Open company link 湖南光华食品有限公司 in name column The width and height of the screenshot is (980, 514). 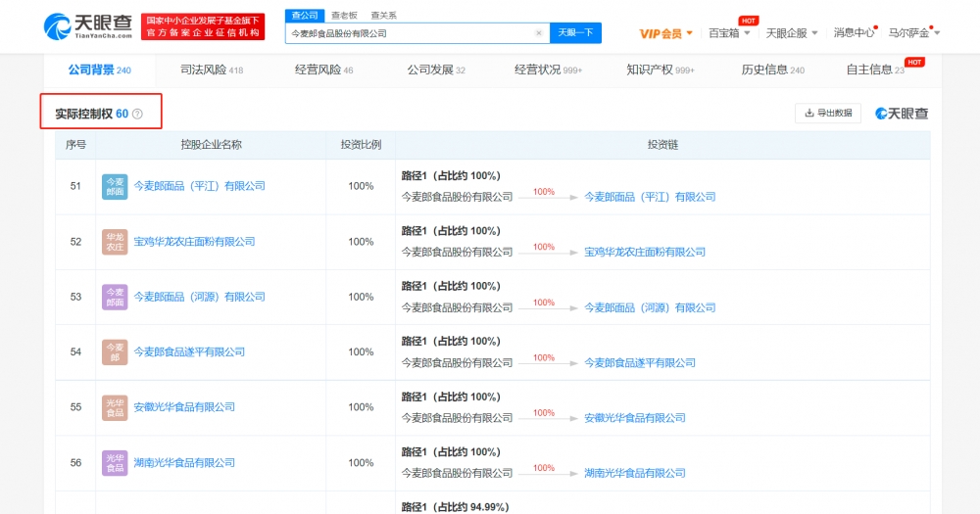pyautogui.click(x=184, y=463)
